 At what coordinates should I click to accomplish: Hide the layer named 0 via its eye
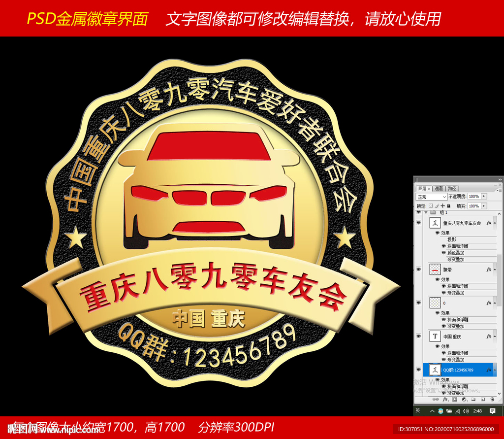418,303
